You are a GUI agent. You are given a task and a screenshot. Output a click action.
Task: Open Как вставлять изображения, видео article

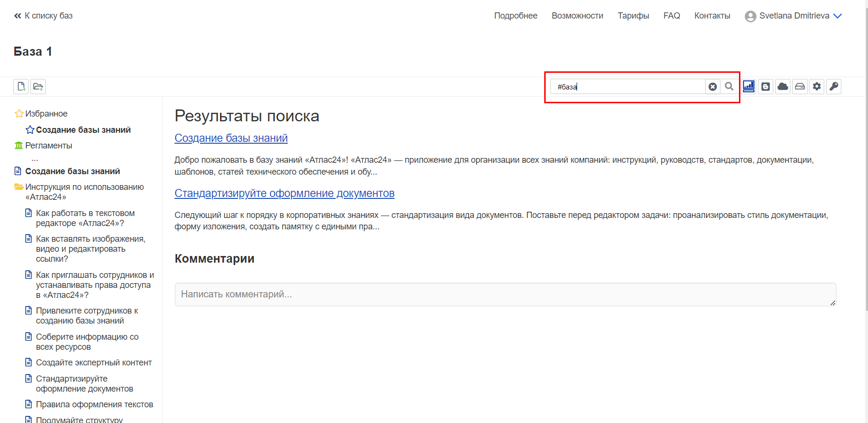click(x=91, y=249)
